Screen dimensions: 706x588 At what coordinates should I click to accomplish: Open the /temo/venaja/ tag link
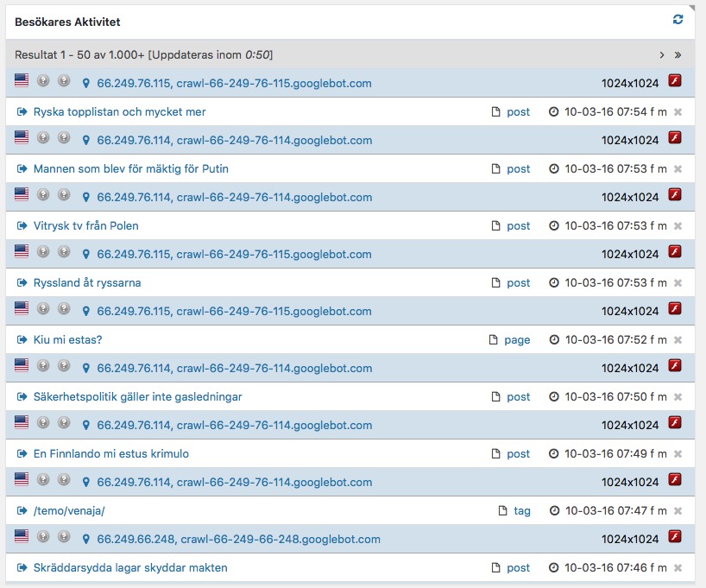(69, 511)
